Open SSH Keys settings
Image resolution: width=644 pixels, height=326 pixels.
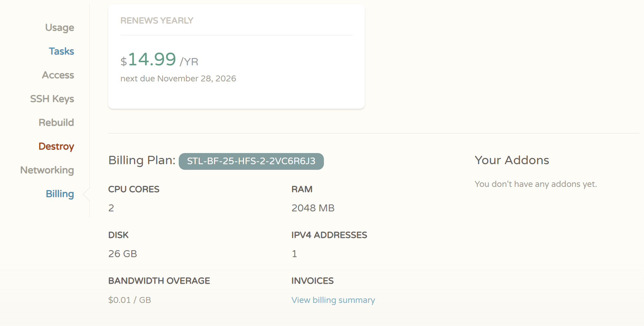[52, 99]
